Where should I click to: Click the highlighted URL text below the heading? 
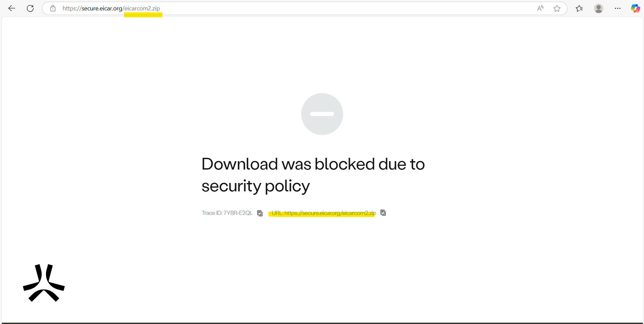pos(324,213)
